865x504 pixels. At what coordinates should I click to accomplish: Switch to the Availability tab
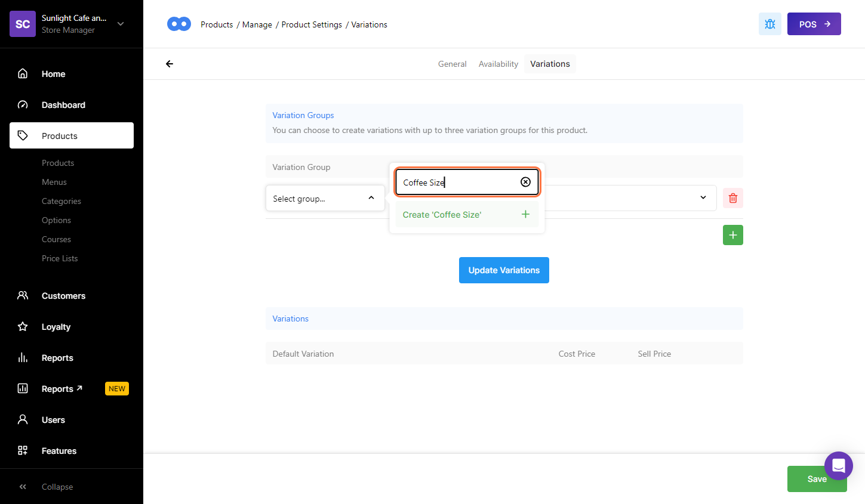click(x=498, y=64)
